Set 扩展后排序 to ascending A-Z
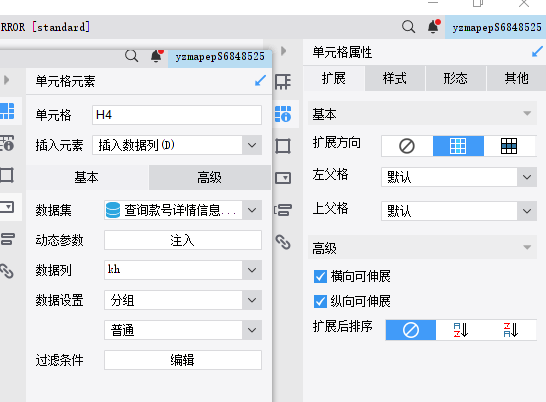The width and height of the screenshot is (546, 402). tap(461, 330)
